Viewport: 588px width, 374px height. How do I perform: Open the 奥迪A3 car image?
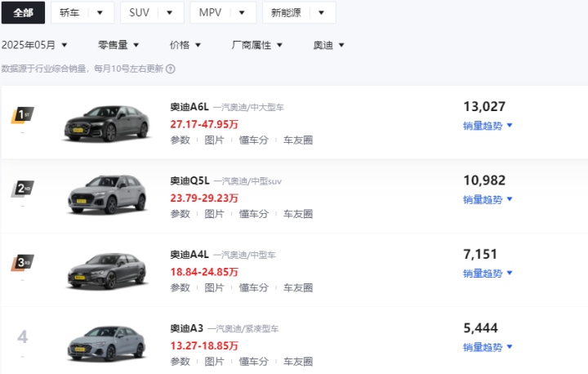pos(107,343)
